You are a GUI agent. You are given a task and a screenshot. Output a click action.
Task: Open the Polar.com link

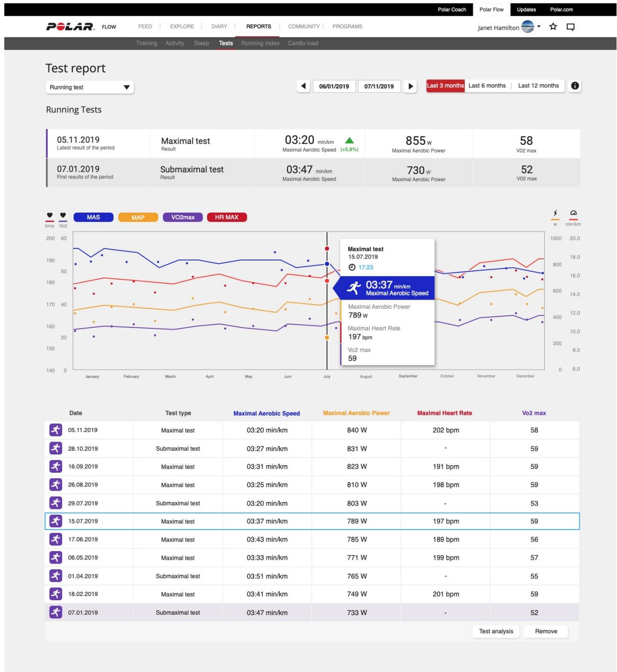(562, 10)
